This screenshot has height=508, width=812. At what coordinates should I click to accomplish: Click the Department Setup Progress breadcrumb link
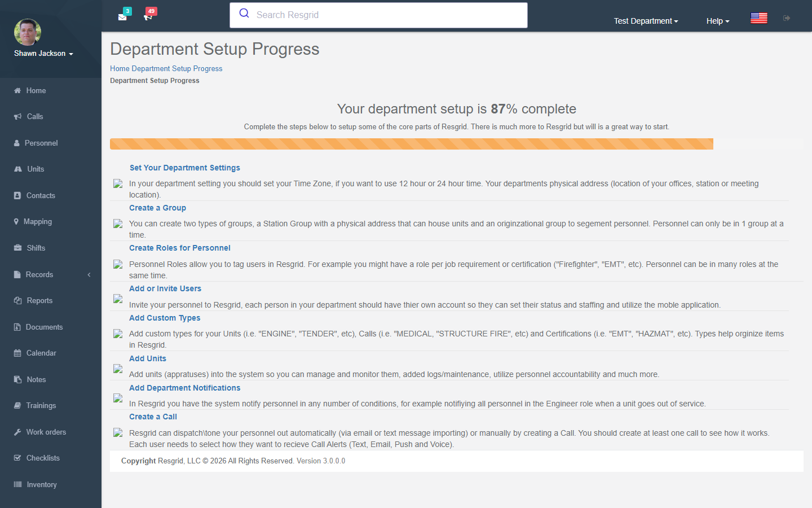coord(177,69)
